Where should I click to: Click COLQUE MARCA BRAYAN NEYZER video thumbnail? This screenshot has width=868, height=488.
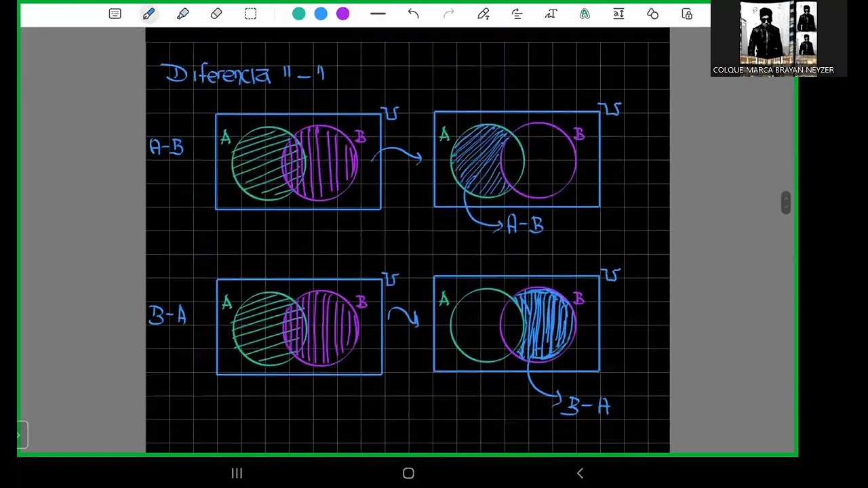pos(778,38)
